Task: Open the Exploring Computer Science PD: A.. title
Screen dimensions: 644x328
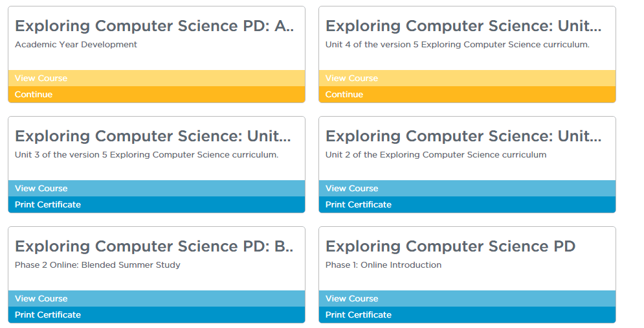Action: [154, 26]
